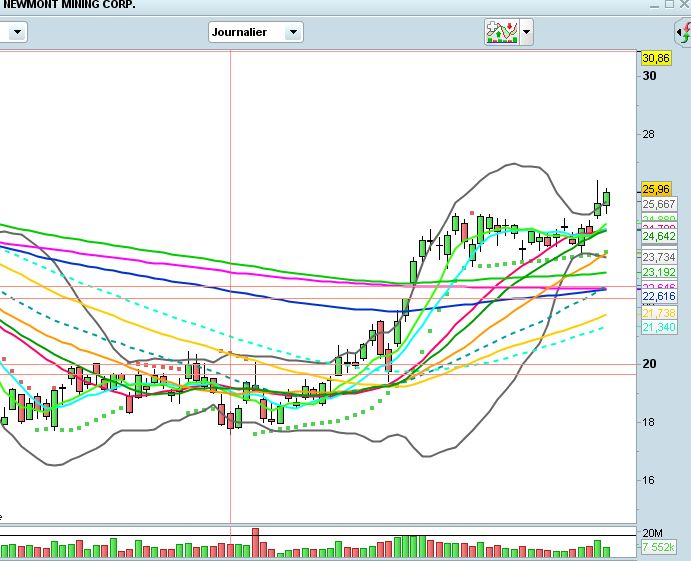Click the price axis value 20

[x=649, y=364]
